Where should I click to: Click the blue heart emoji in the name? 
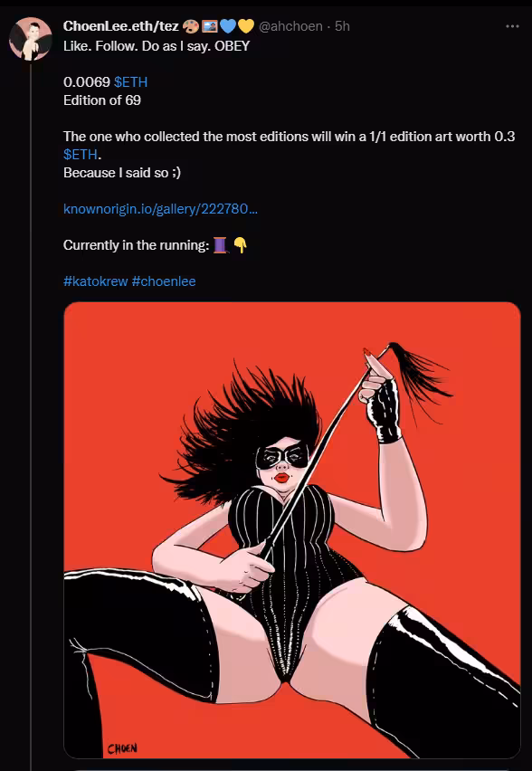(228, 26)
